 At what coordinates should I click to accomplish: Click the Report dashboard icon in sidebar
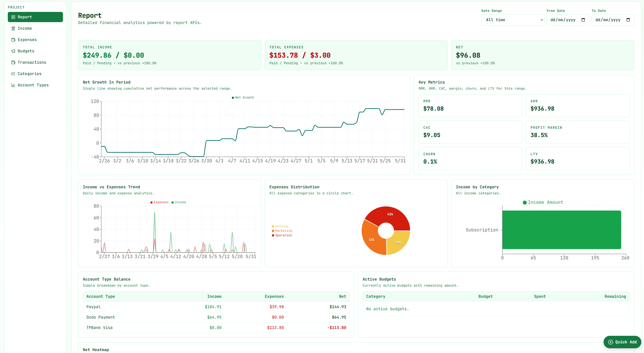tap(13, 17)
